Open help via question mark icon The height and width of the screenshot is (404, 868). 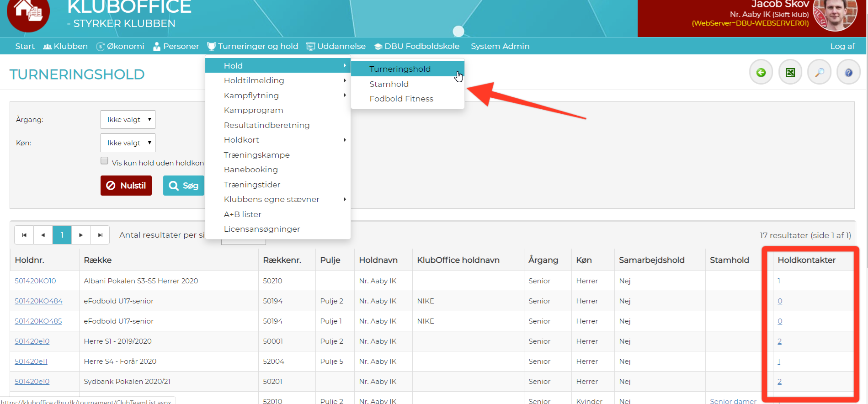pyautogui.click(x=848, y=72)
